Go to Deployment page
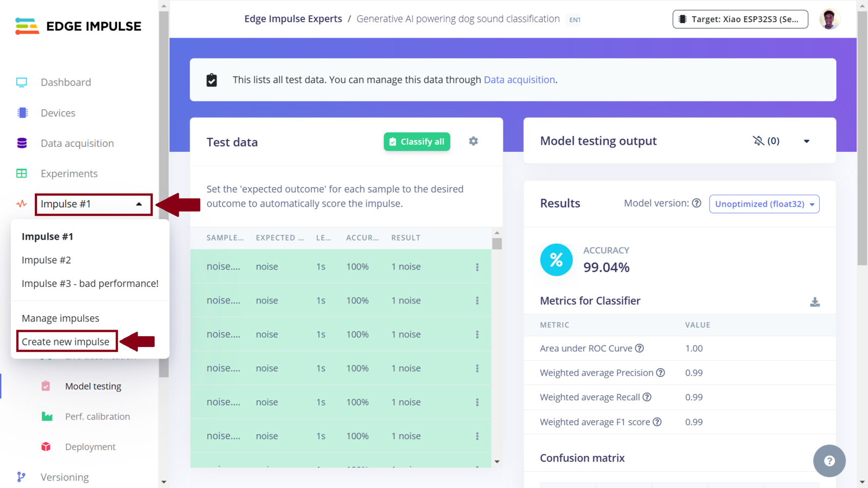868x488 pixels. point(90,447)
